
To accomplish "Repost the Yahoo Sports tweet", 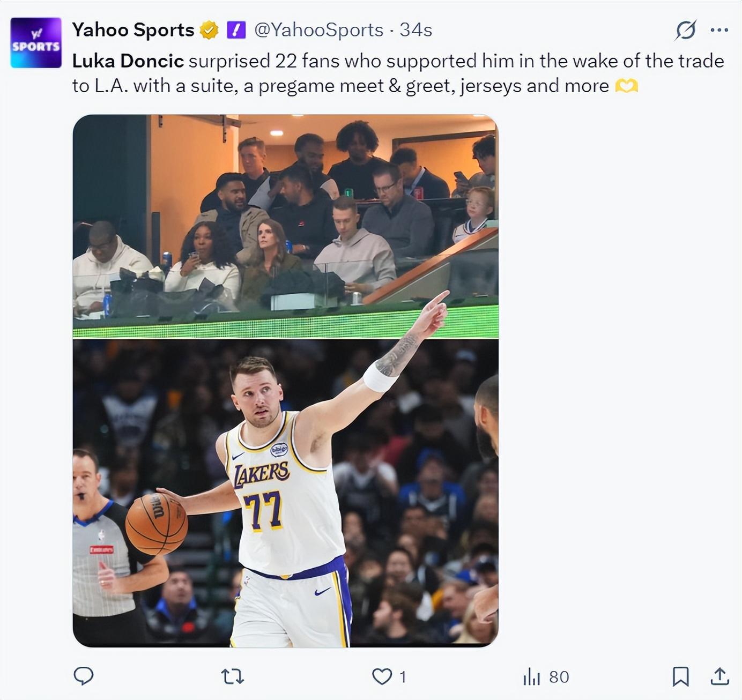I will point(233,676).
